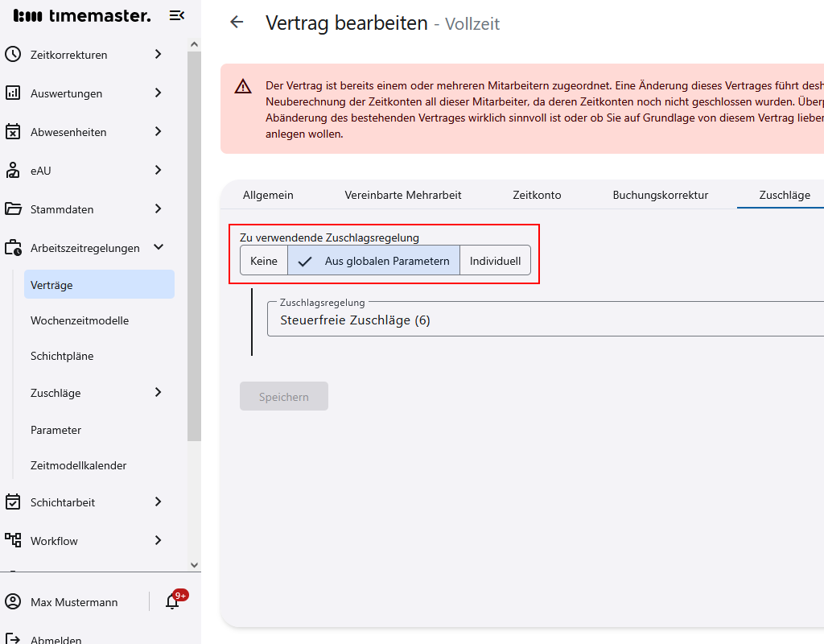This screenshot has height=644, width=824.
Task: Collapse the sidebar menu icon
Action: tap(177, 15)
